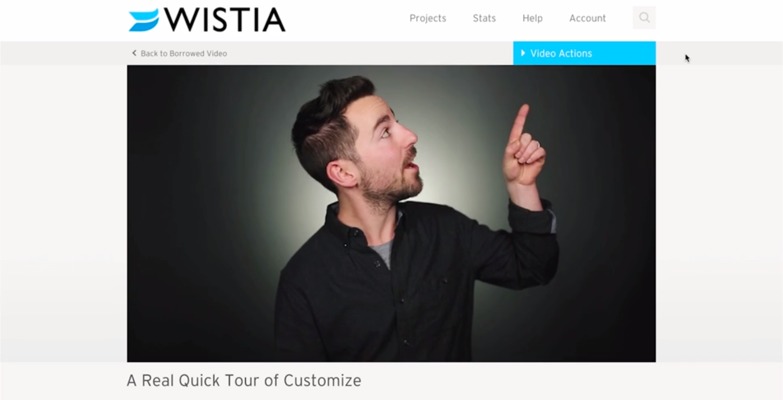783x400 pixels.
Task: Click the WISTIA wordmark text
Action: coord(225,20)
